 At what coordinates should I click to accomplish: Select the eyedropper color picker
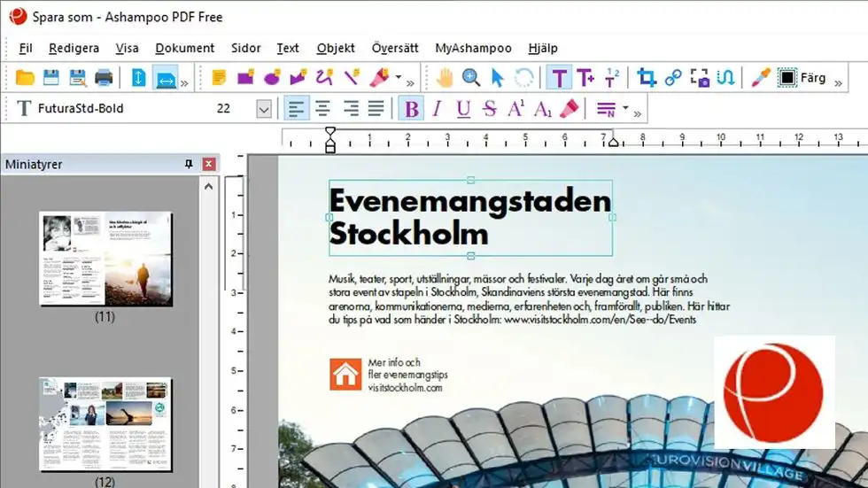pyautogui.click(x=761, y=78)
